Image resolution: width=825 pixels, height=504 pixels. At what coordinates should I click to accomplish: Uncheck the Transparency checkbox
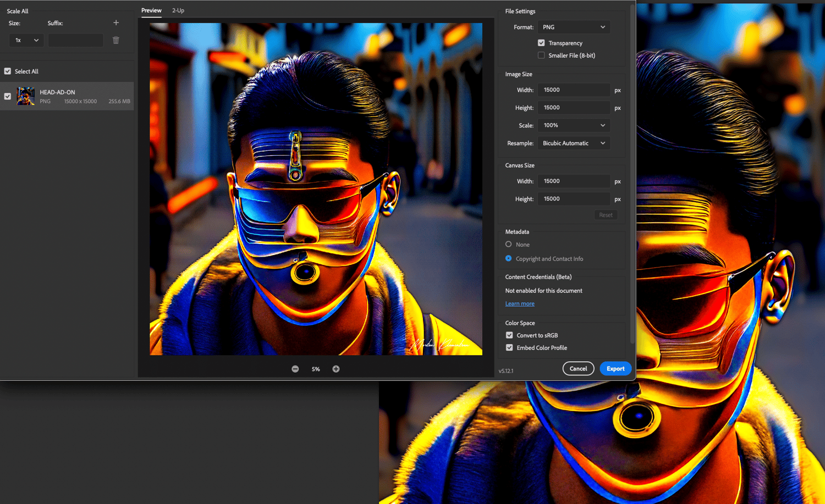(x=541, y=43)
